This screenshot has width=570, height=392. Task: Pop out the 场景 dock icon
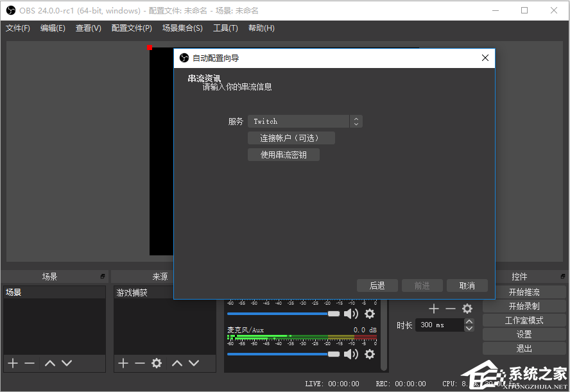[x=103, y=277]
